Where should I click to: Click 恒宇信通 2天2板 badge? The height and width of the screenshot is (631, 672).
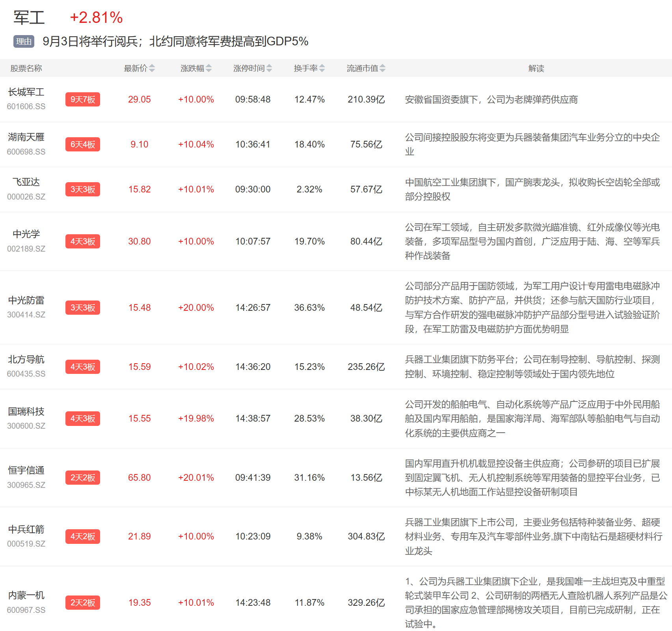click(83, 478)
